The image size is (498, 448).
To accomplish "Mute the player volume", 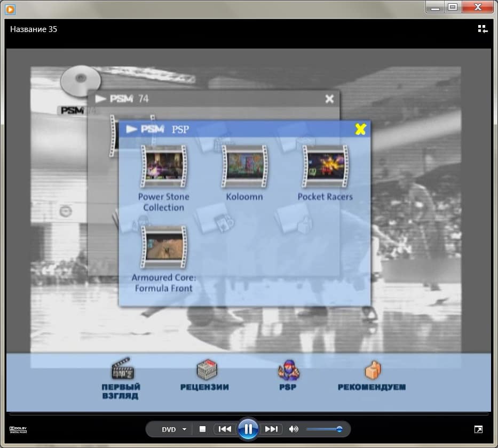I will [x=294, y=429].
